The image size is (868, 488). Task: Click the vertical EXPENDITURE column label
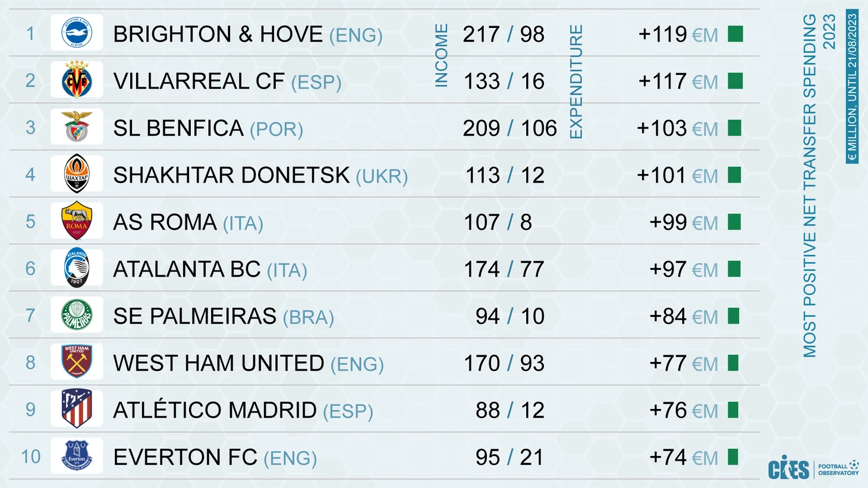(x=576, y=81)
